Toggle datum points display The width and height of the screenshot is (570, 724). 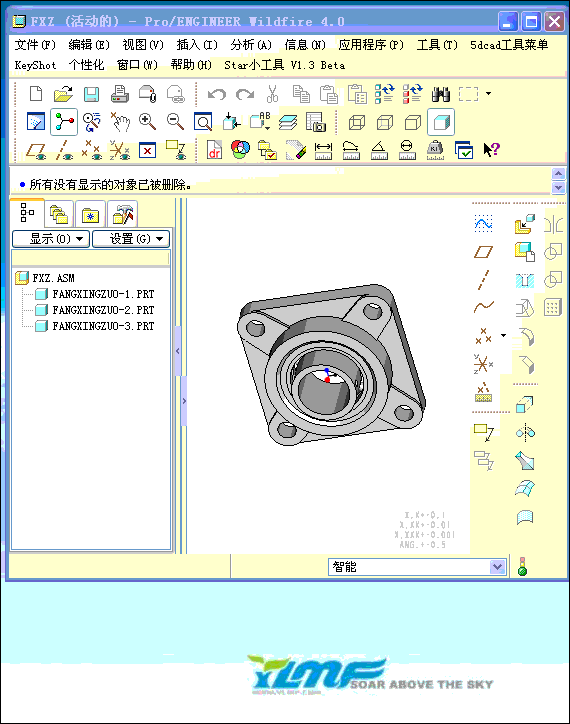(91, 150)
